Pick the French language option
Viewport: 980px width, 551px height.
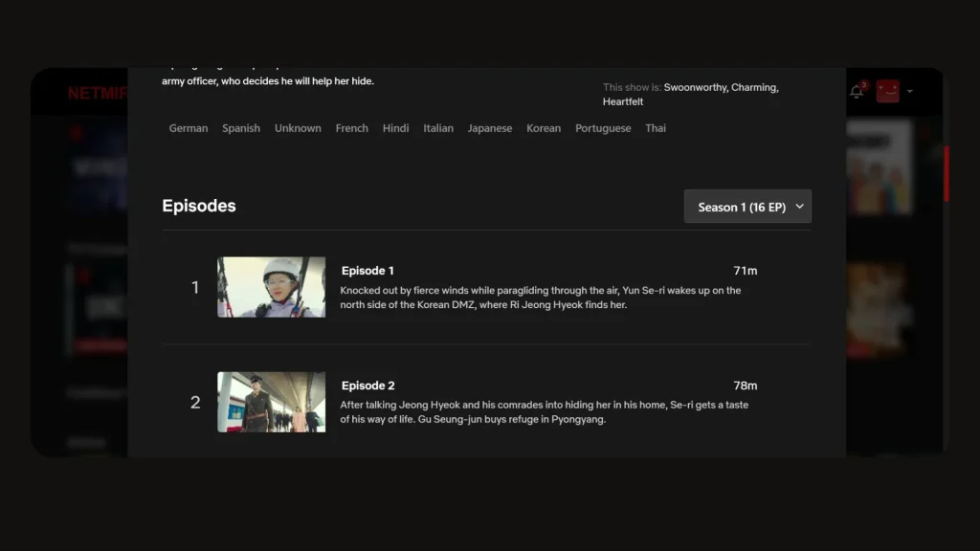click(351, 128)
